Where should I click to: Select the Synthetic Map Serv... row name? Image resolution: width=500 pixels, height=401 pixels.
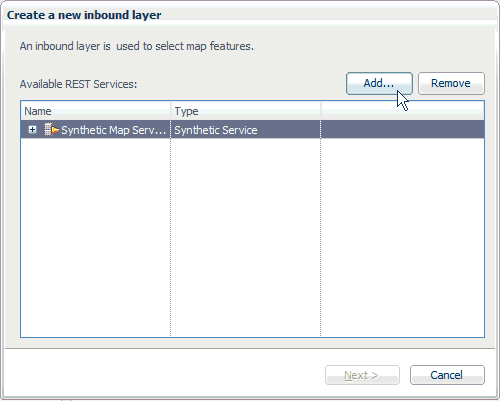click(113, 130)
